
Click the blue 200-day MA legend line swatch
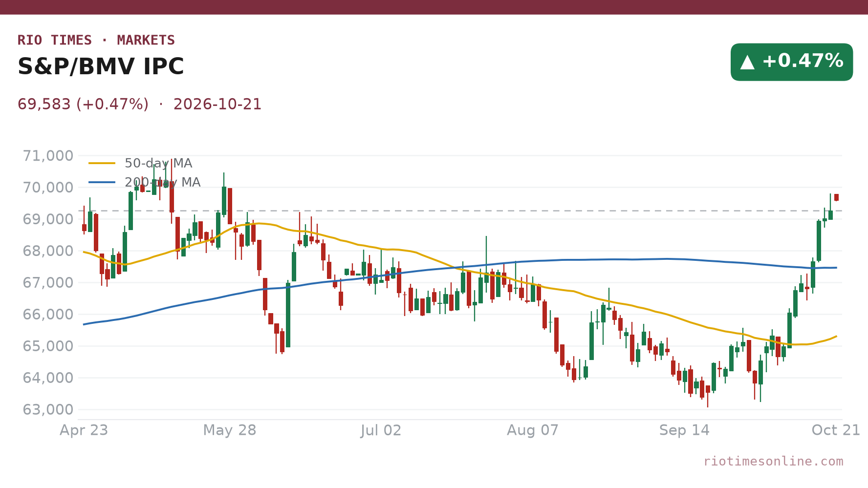click(102, 182)
